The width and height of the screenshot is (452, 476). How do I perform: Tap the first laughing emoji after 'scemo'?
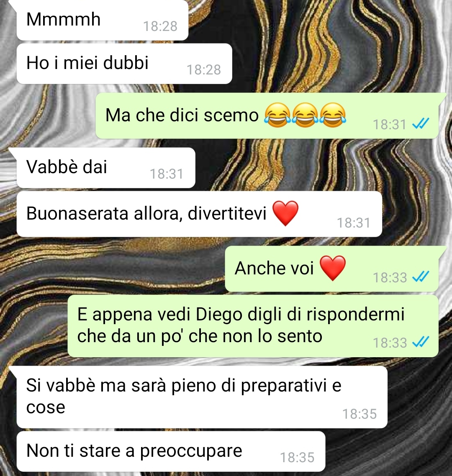click(277, 115)
